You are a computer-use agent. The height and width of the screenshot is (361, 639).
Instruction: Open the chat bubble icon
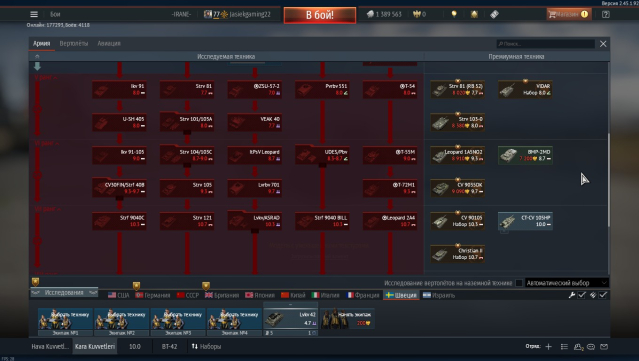coord(591,347)
